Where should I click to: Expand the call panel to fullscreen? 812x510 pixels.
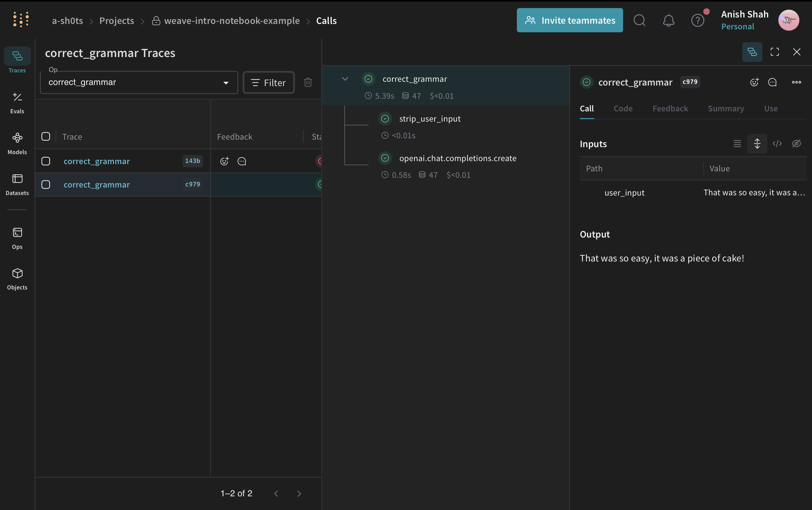pyautogui.click(x=775, y=52)
